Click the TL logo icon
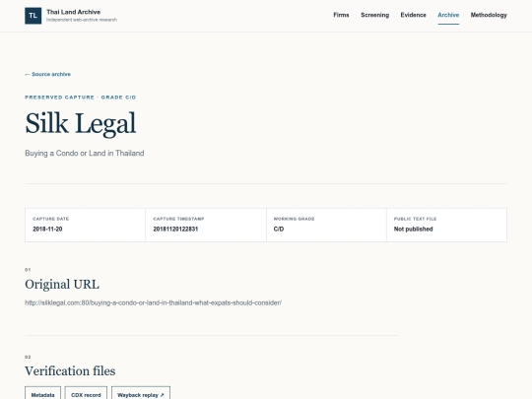The image size is (532, 399). [33, 16]
